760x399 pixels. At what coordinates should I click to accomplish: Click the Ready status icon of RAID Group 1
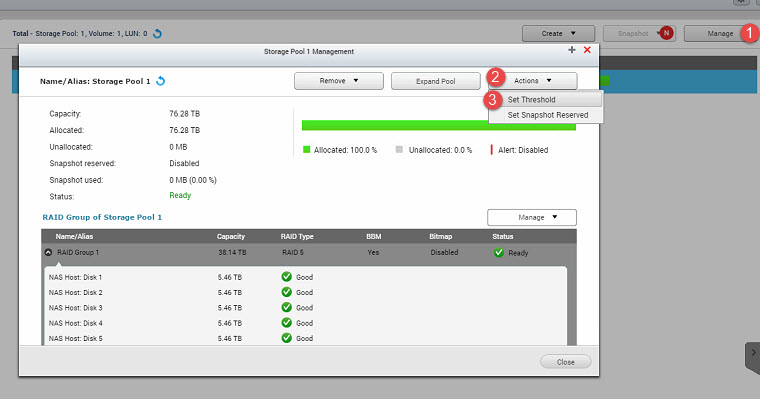tap(499, 253)
